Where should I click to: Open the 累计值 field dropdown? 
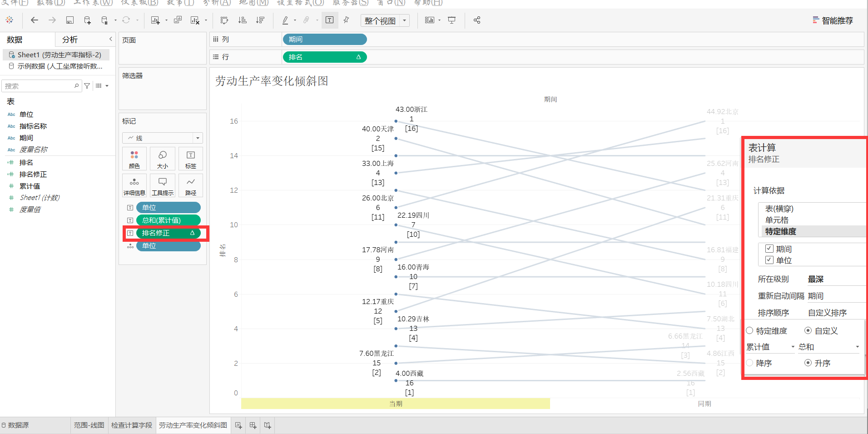point(771,347)
